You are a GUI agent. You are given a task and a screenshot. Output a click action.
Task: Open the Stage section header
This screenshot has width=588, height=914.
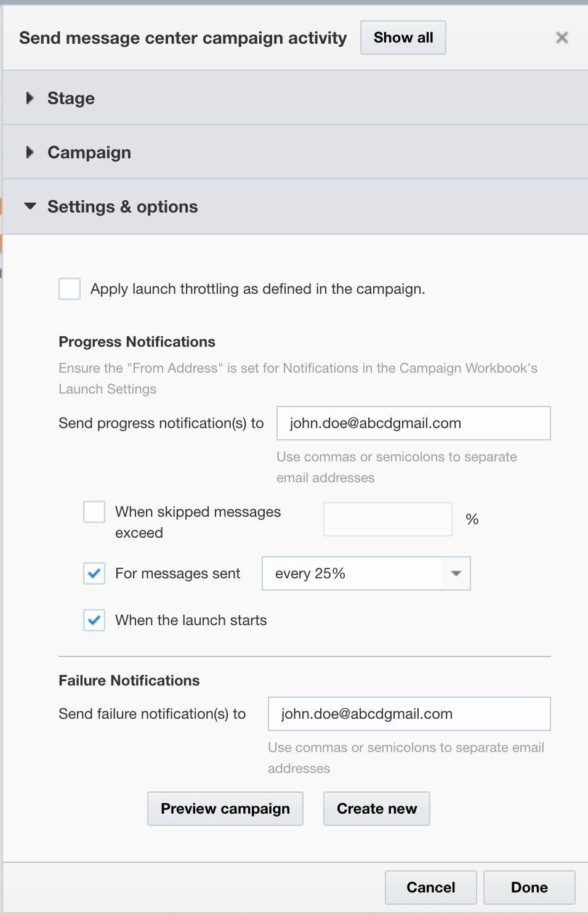(x=71, y=98)
